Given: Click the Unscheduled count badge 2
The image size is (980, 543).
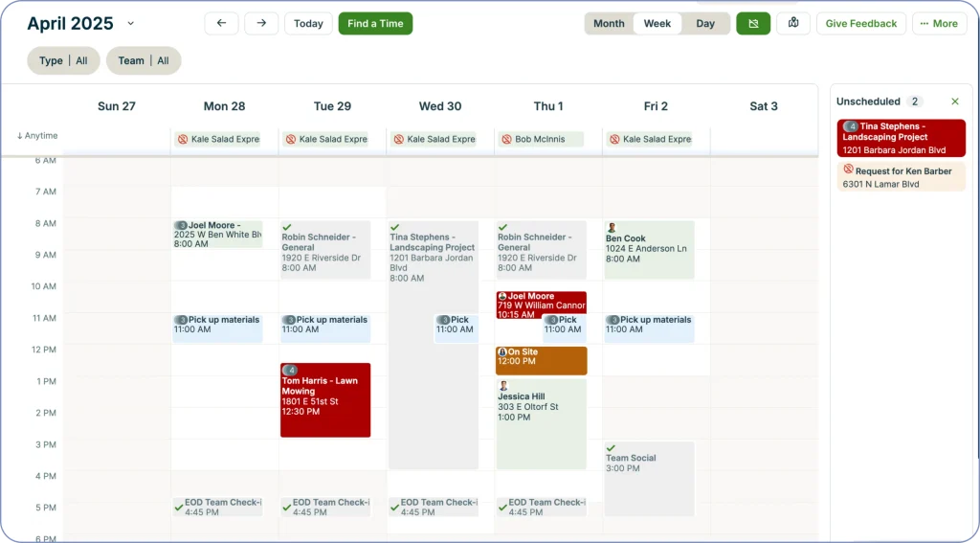Looking at the screenshot, I should [x=914, y=102].
